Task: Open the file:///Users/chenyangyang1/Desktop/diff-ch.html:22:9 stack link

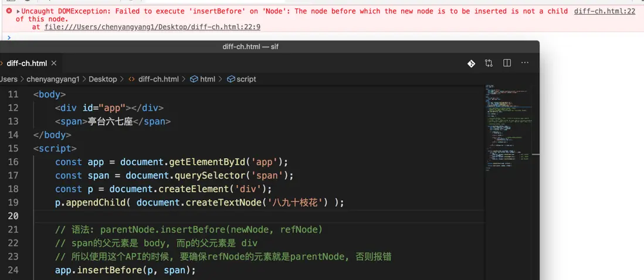Action: (x=152, y=27)
